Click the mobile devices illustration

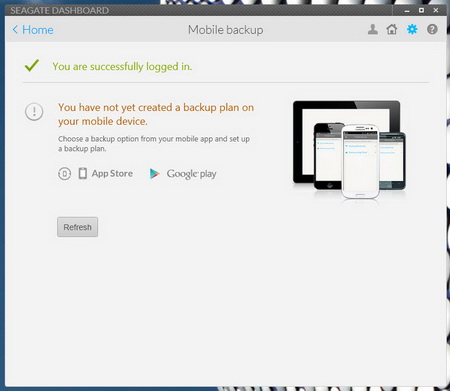tap(349, 150)
